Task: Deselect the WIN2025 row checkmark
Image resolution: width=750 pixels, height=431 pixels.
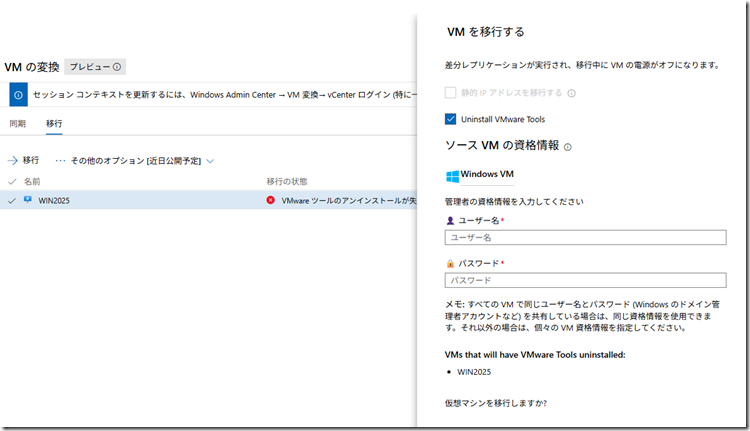Action: click(x=12, y=200)
